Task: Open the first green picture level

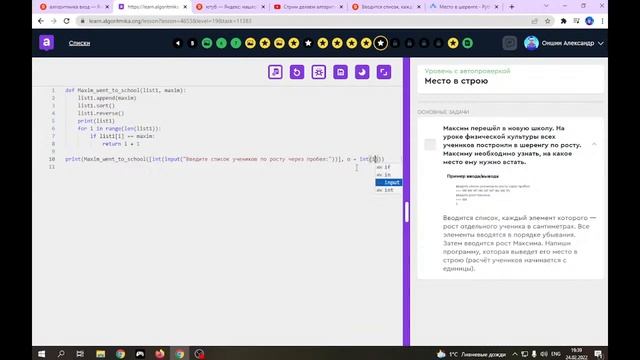Action: coord(207,43)
